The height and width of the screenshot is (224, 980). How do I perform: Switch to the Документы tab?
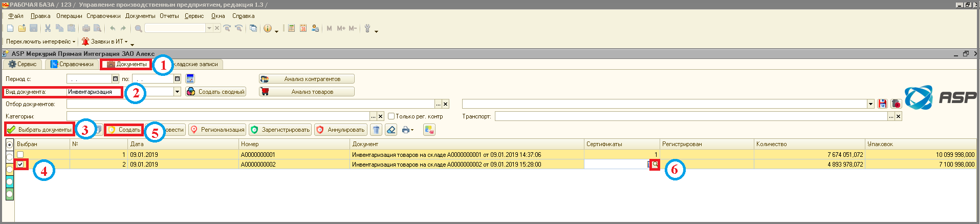click(126, 64)
